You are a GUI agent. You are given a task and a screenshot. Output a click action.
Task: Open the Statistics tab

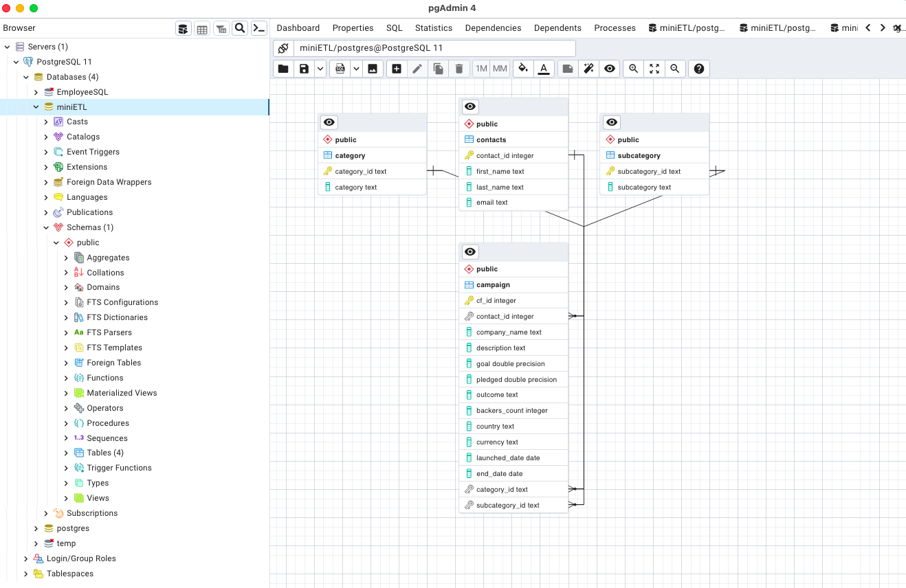tap(433, 27)
